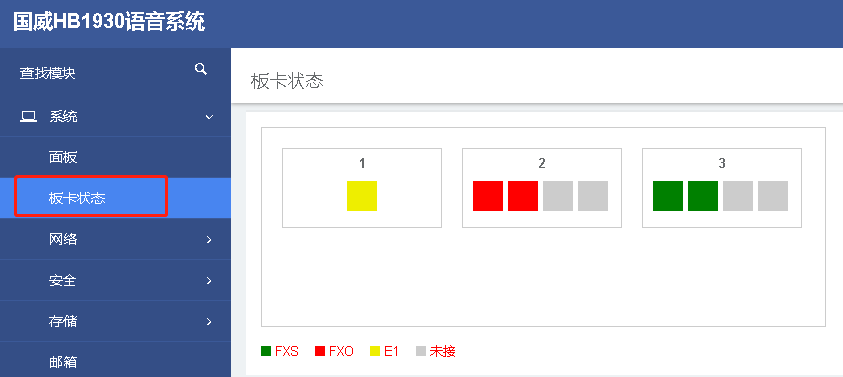Click the second green FXS port on card 3
This screenshot has width=843, height=377.
[703, 196]
